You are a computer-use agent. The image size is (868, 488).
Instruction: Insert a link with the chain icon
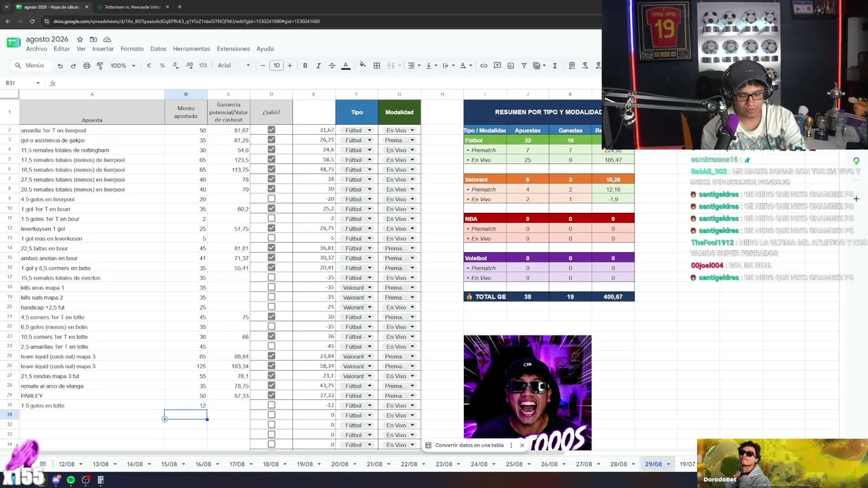[x=484, y=66]
